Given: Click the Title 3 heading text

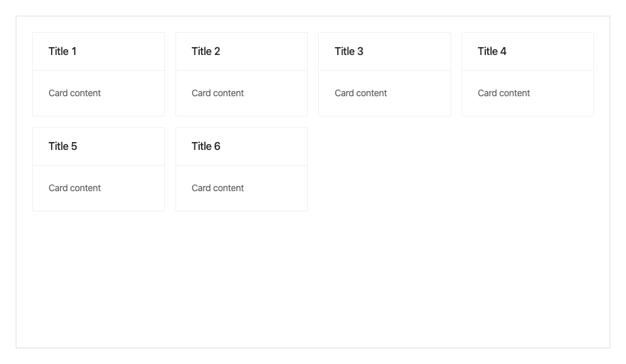Looking at the screenshot, I should tap(348, 52).
